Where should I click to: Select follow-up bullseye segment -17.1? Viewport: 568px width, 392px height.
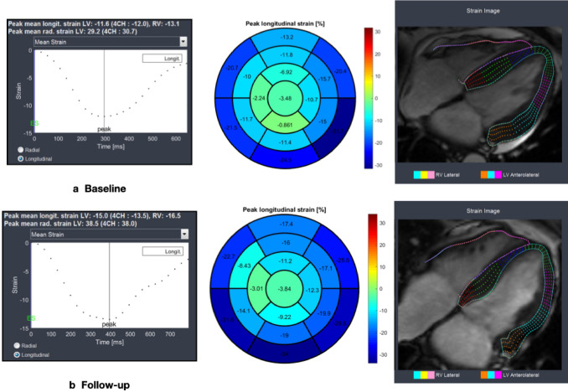325,269
